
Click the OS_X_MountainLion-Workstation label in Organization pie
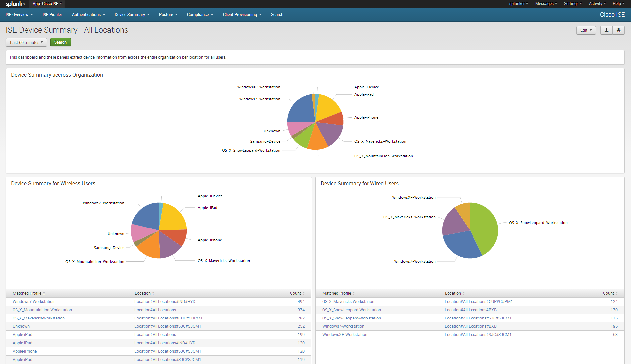point(383,156)
